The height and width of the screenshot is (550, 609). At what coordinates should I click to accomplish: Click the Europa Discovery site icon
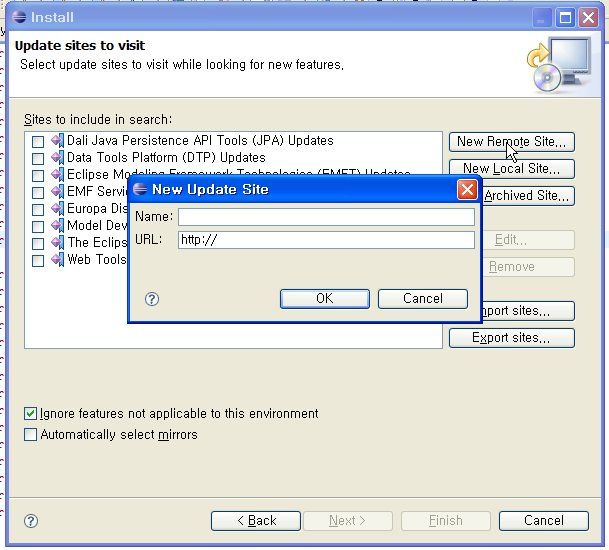[x=57, y=209]
